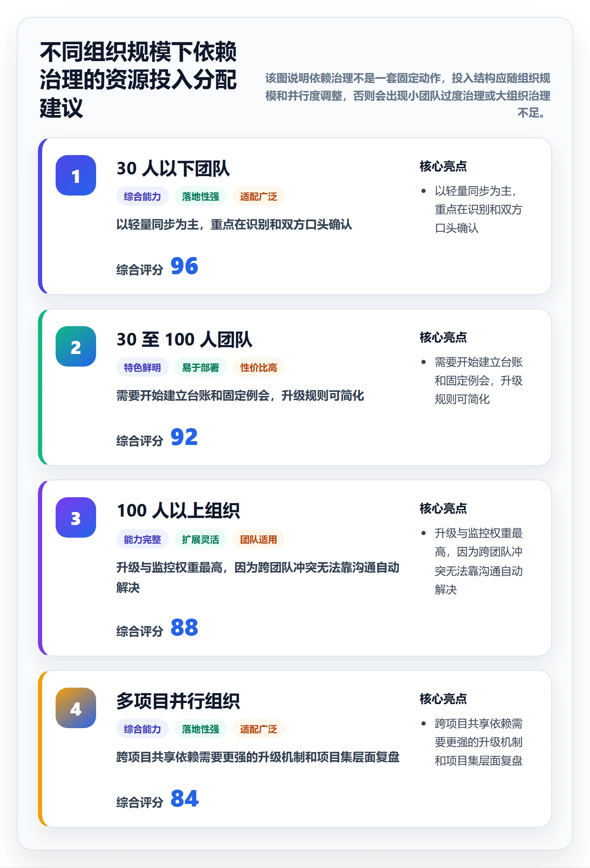Click the 易于部署 tag

(201, 367)
